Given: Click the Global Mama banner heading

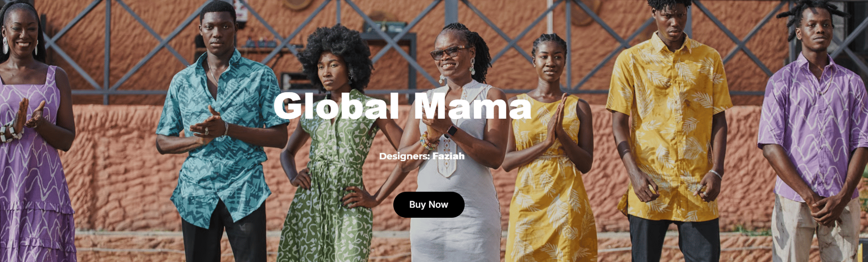Looking at the screenshot, I should coord(402,107).
